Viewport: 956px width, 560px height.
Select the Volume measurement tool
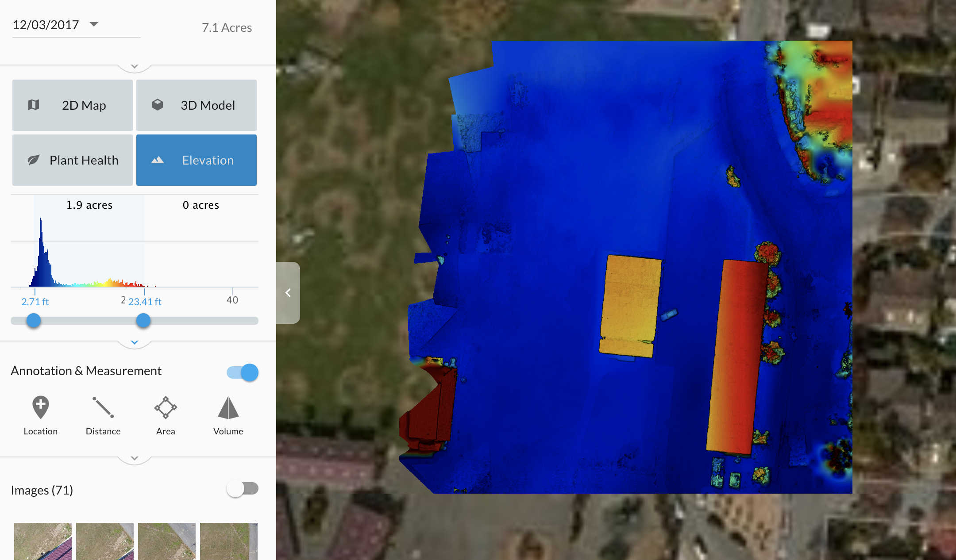tap(228, 407)
